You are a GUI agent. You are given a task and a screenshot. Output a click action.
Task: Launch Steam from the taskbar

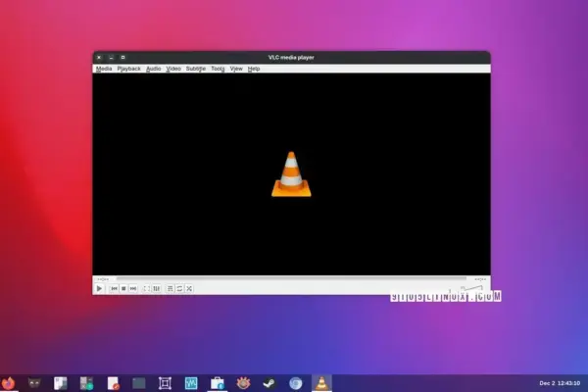click(269, 383)
